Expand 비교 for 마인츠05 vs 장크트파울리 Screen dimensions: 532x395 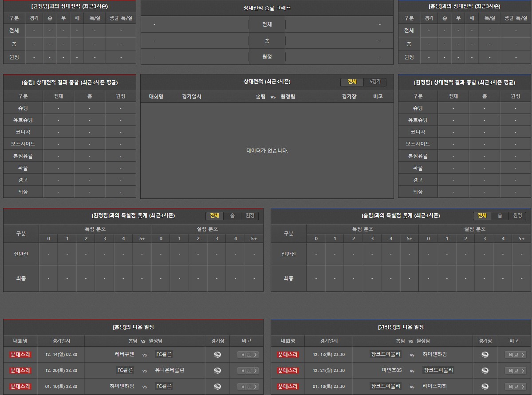point(515,371)
